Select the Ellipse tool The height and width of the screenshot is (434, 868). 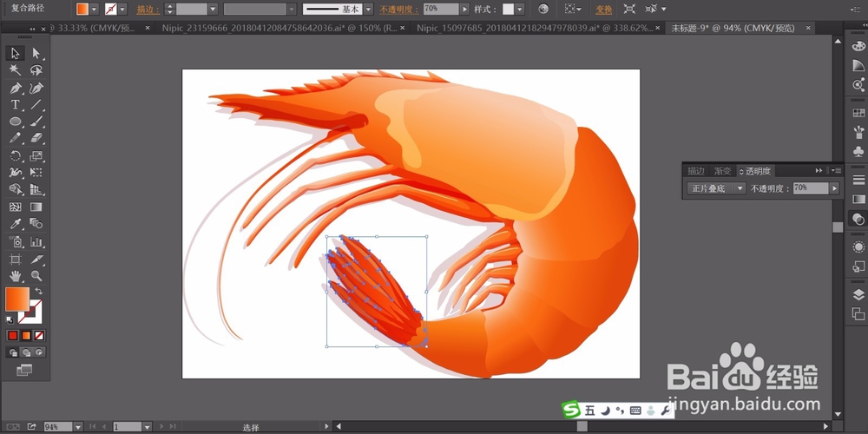tap(15, 122)
